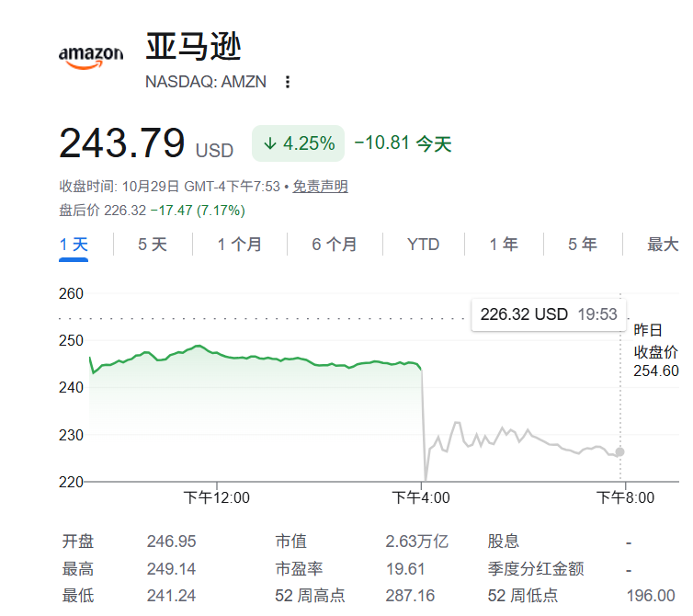693x616 pixels.
Task: Click the 下午4:00 market close marker
Action: (x=421, y=498)
